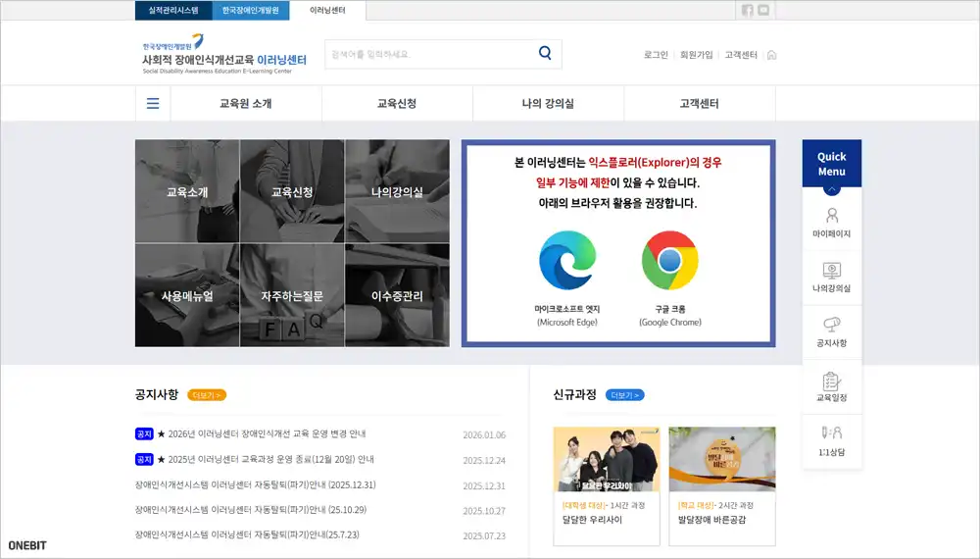Image resolution: width=980 pixels, height=559 pixels.
Task: Click the search magnifier icon
Action: point(545,53)
